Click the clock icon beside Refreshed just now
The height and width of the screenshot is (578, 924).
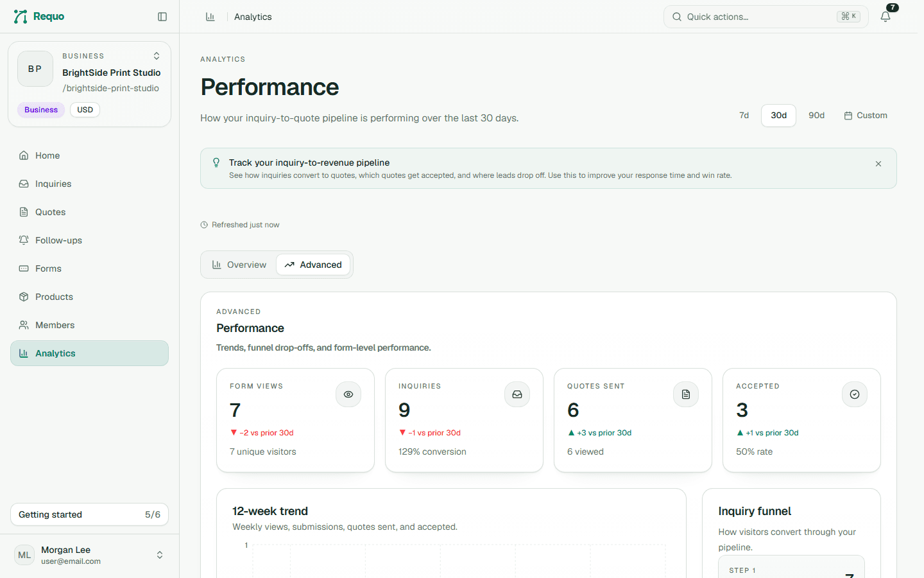[204, 225]
